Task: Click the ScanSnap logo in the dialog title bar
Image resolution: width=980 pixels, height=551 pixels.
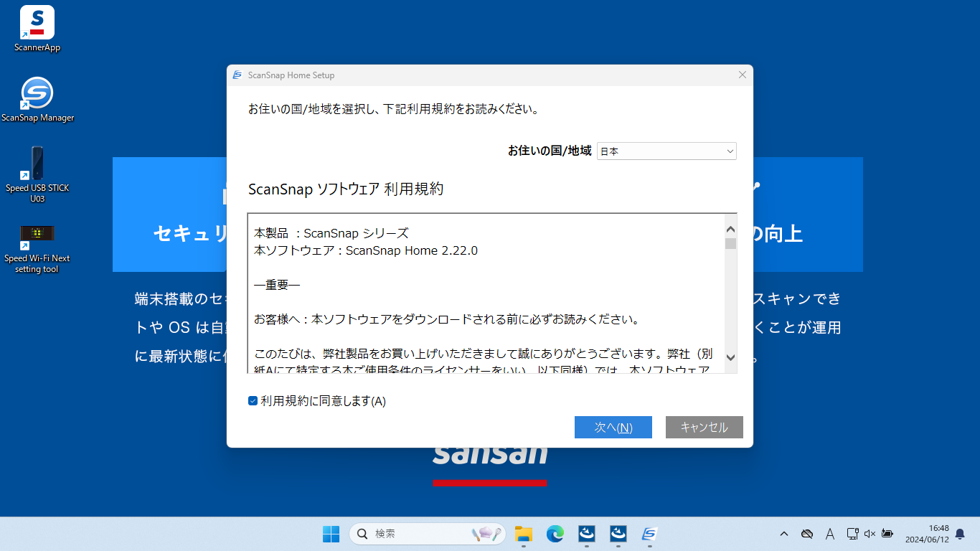Action: [x=237, y=75]
